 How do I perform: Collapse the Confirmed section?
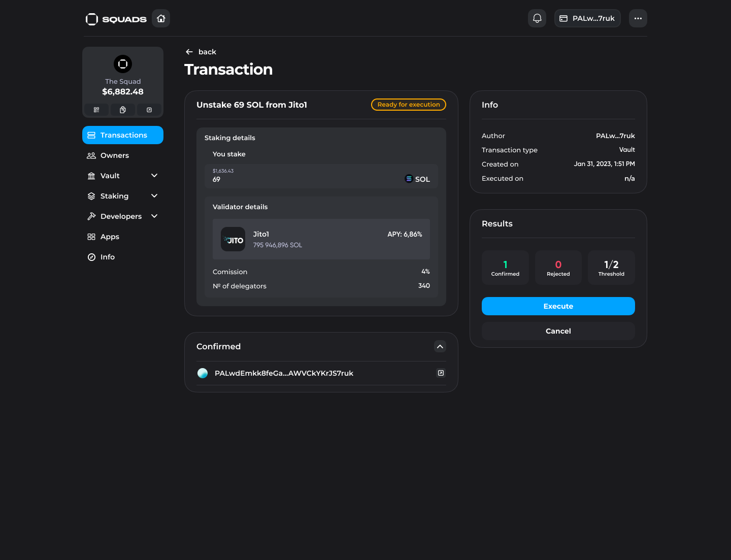tap(440, 346)
